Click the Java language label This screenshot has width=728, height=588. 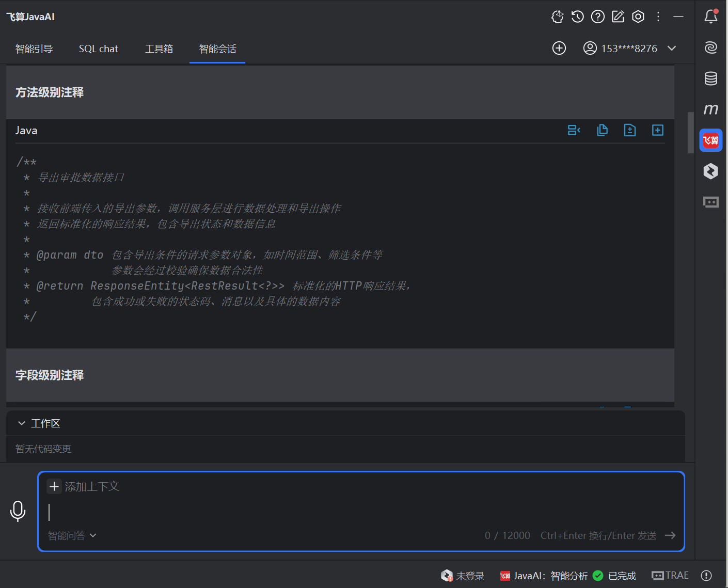26,130
